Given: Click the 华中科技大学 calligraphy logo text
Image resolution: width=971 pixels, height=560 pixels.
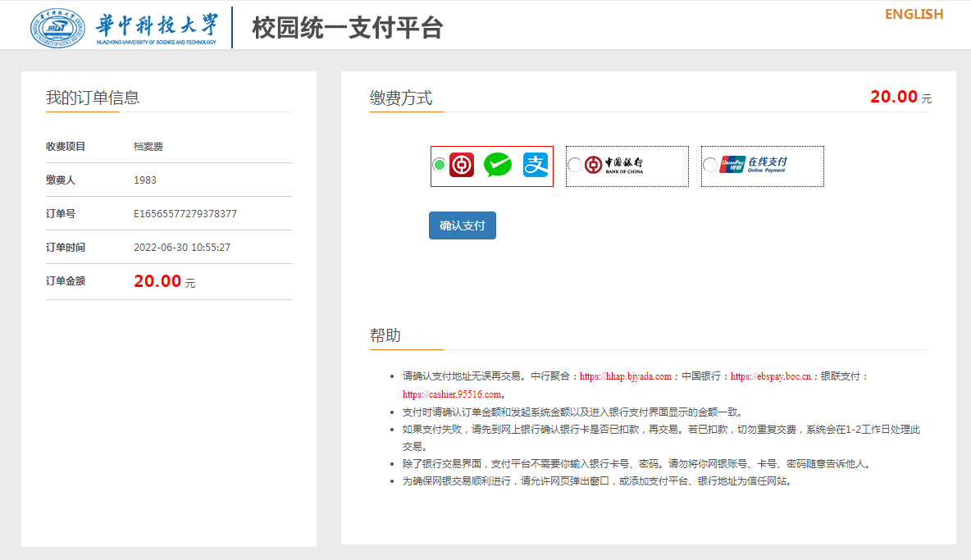Looking at the screenshot, I should (157, 25).
